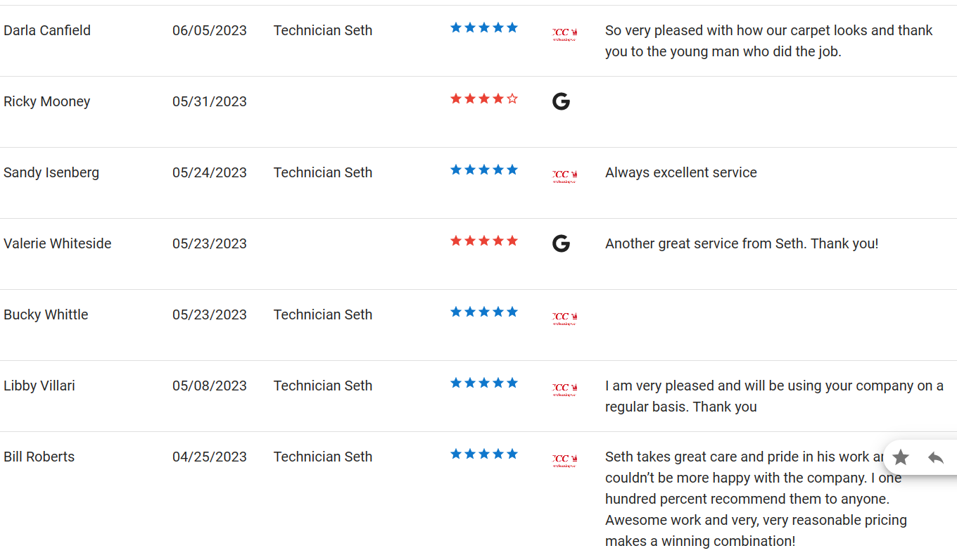Screen dimensions: 957x560
Task: Click Google logo in Valerie Whiteside row
Action: point(561,243)
